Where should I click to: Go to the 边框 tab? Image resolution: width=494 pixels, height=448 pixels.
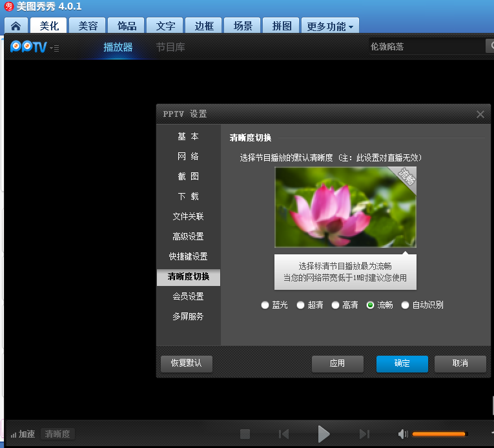click(x=203, y=26)
